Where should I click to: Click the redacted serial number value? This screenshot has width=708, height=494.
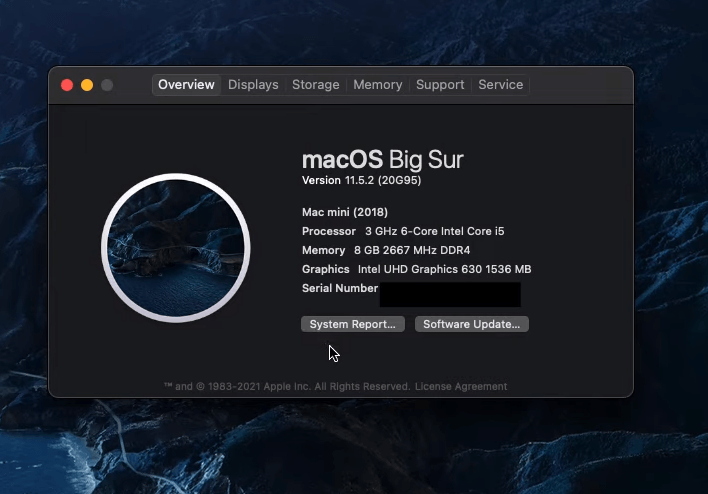tap(450, 294)
